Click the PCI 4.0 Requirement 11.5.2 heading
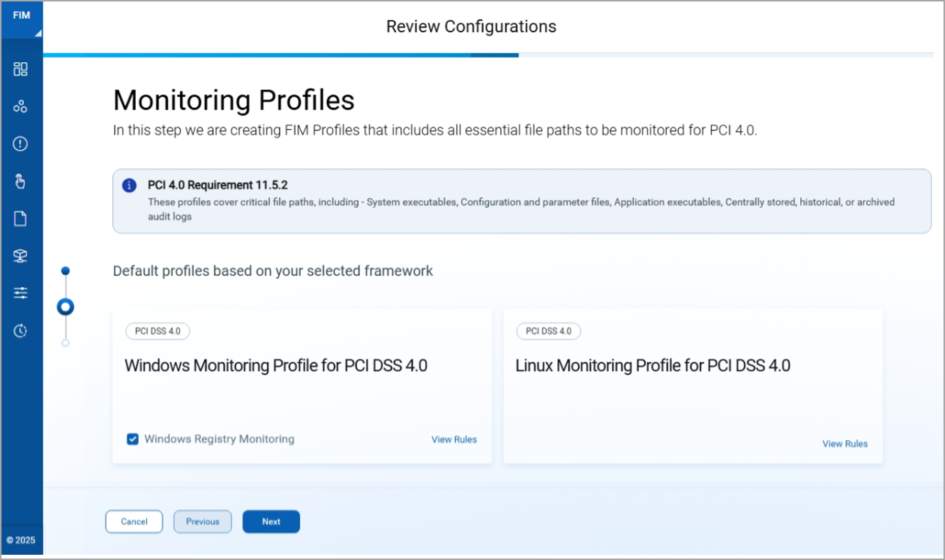Image resolution: width=945 pixels, height=560 pixels. pos(218,184)
